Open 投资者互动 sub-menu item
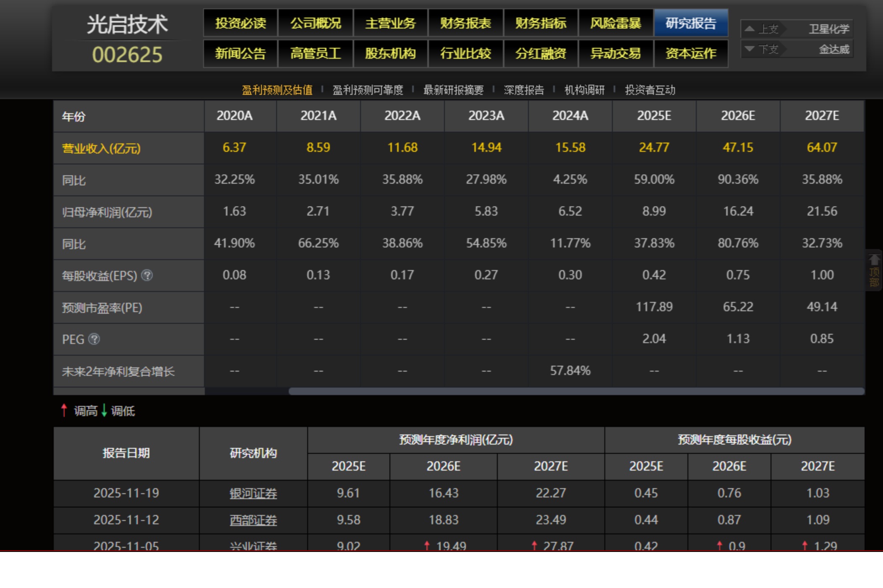The height and width of the screenshot is (588, 883). coord(650,90)
